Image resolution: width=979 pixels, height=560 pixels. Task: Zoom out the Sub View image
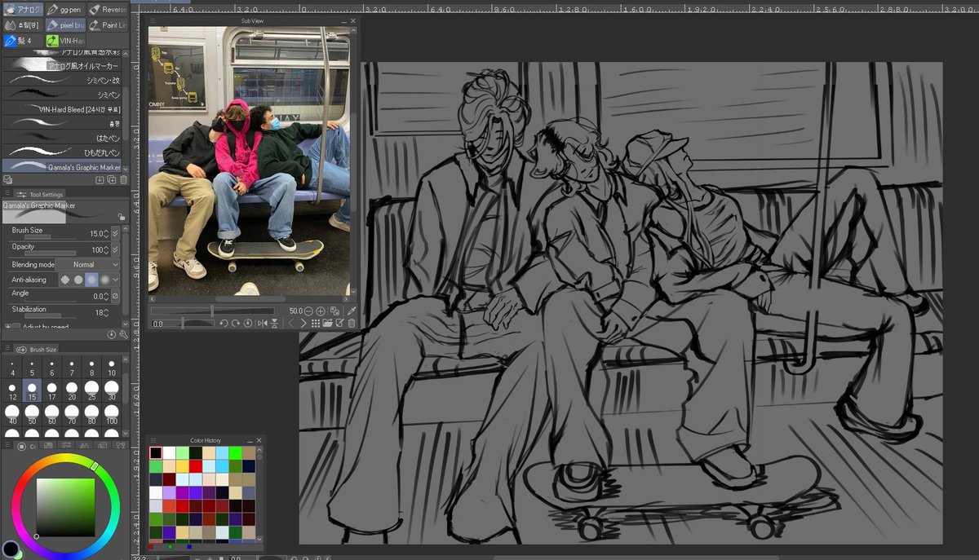308,311
